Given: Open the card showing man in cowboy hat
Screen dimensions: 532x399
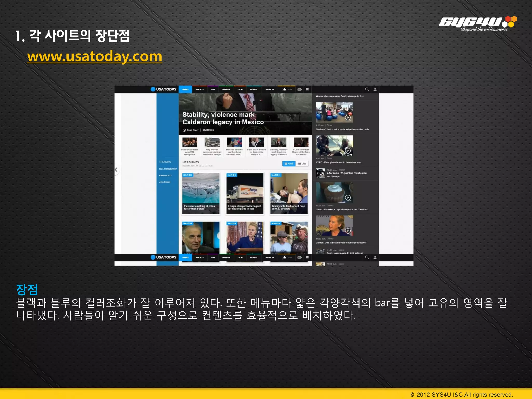Looking at the screenshot, I should [289, 237].
